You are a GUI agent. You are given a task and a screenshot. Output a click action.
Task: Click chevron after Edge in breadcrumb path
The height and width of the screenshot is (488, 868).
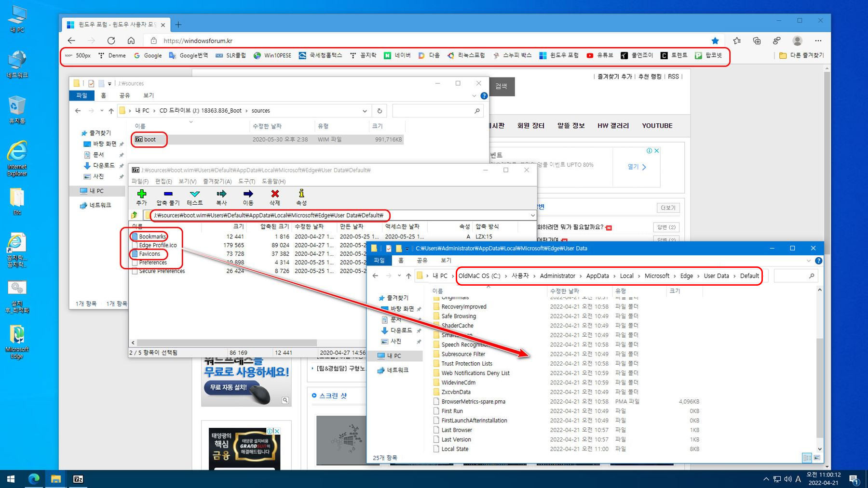[x=698, y=276]
